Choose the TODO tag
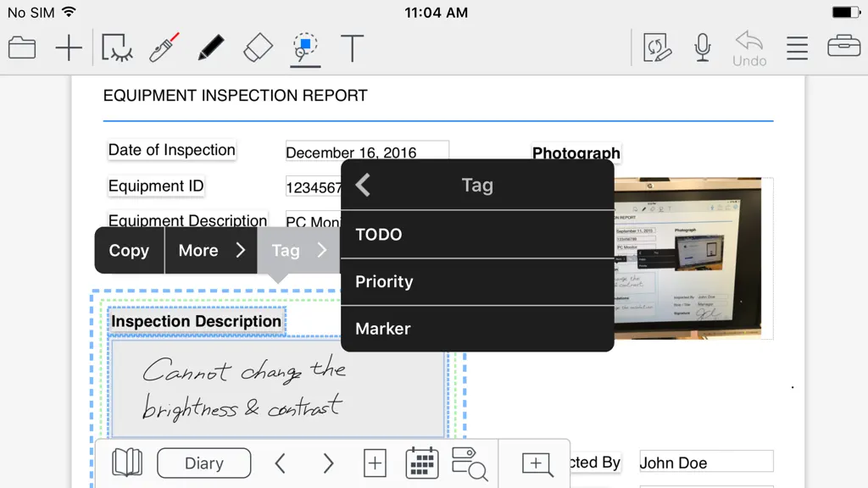 (x=477, y=235)
